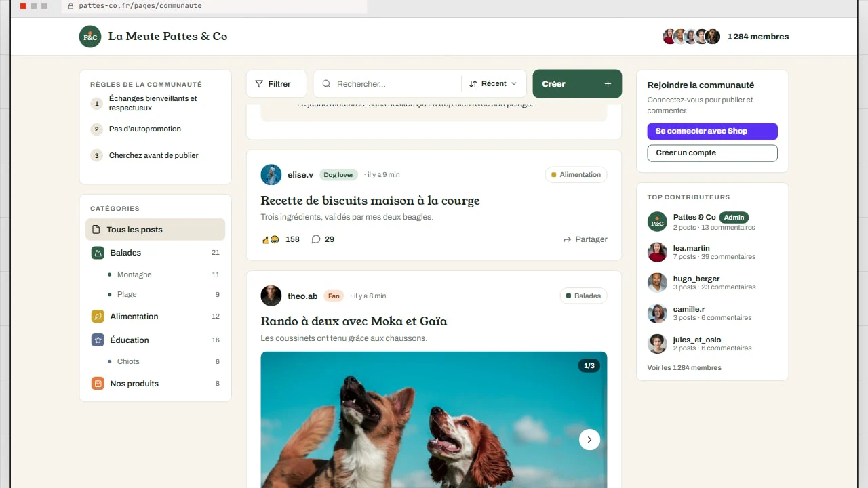Open comments bubble showing 29
The height and width of the screenshot is (488, 868).
(x=323, y=239)
